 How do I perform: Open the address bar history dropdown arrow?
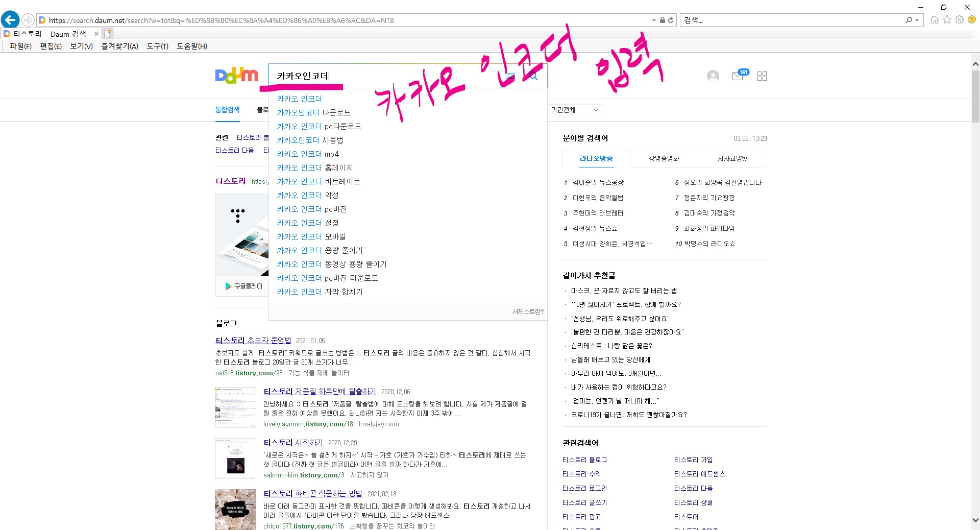tap(654, 20)
